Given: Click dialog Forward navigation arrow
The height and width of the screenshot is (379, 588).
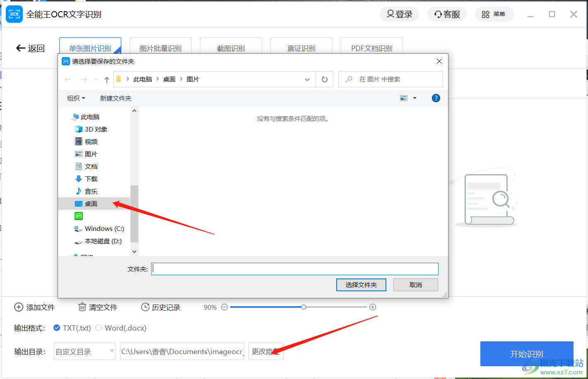Looking at the screenshot, I should click(84, 79).
